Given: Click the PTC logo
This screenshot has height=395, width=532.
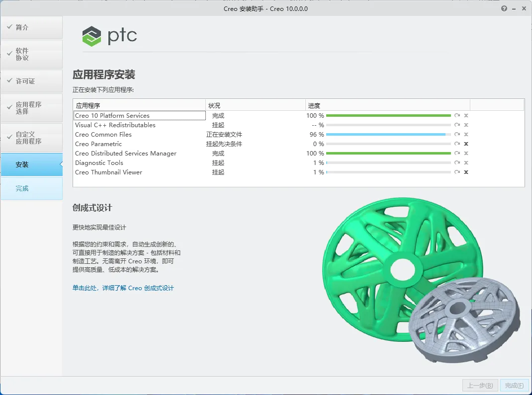Looking at the screenshot, I should pyautogui.click(x=109, y=36).
